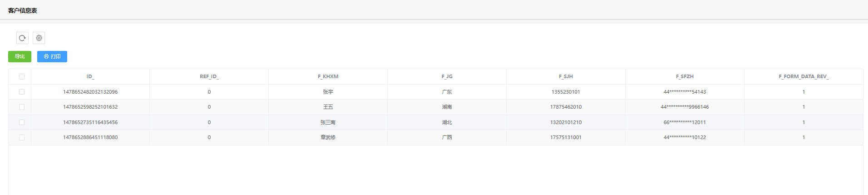The image size is (868, 195).
Task: Click the 湖北 cell in F_JG column
Action: [447, 122]
